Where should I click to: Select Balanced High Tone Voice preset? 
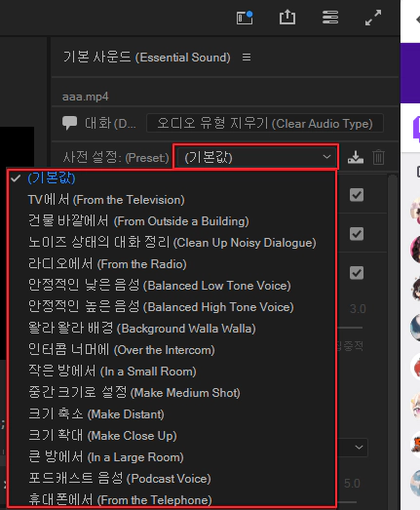tap(172, 307)
